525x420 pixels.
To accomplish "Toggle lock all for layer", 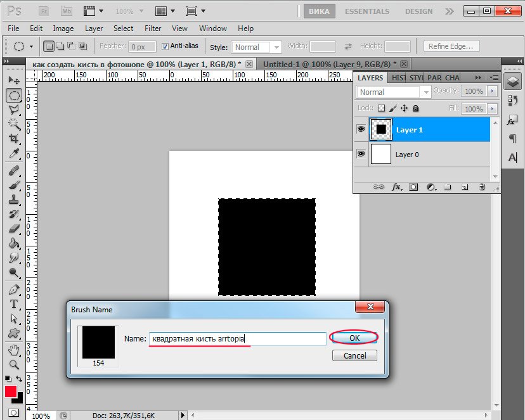I will click(x=415, y=108).
